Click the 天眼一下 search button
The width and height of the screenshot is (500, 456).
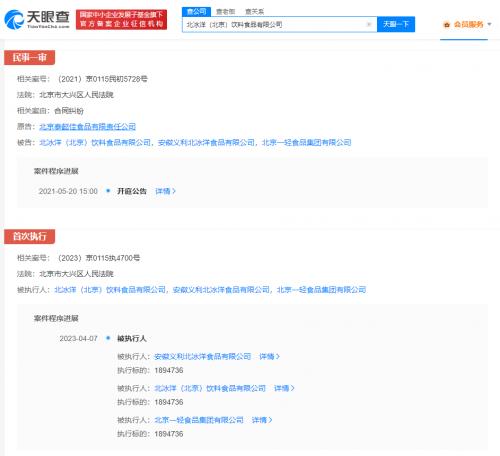396,24
